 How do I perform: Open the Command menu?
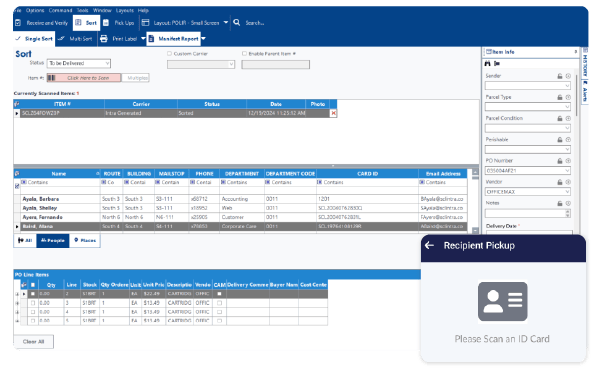point(61,10)
